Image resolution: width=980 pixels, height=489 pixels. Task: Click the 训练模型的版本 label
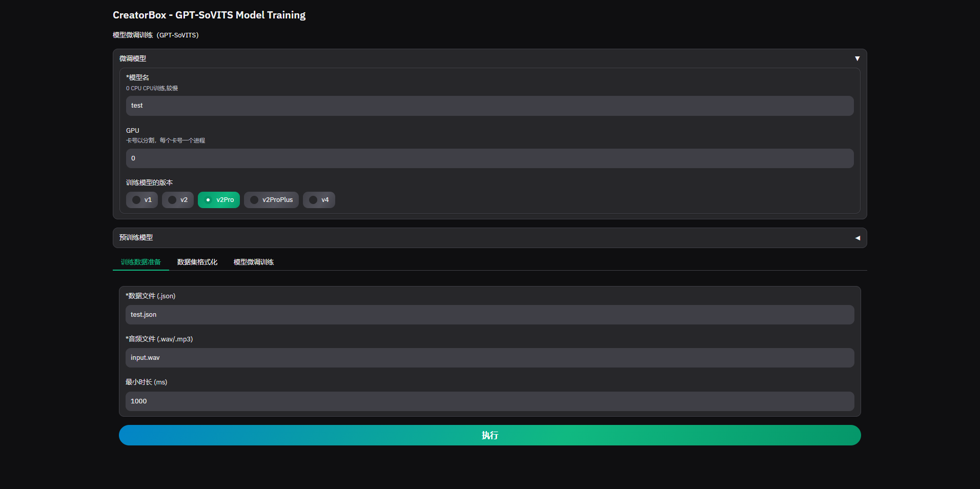point(150,182)
